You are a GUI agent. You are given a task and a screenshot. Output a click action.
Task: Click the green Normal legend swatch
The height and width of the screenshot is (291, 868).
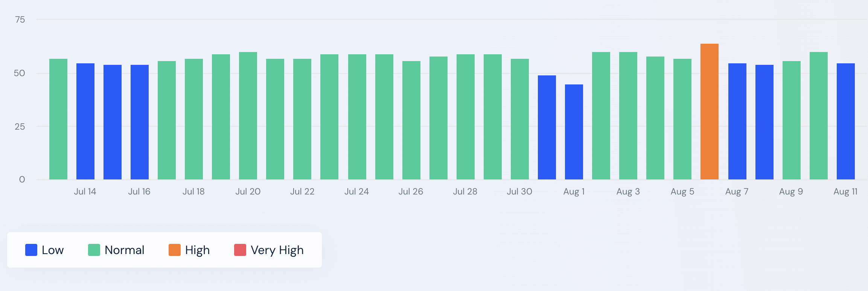click(94, 250)
